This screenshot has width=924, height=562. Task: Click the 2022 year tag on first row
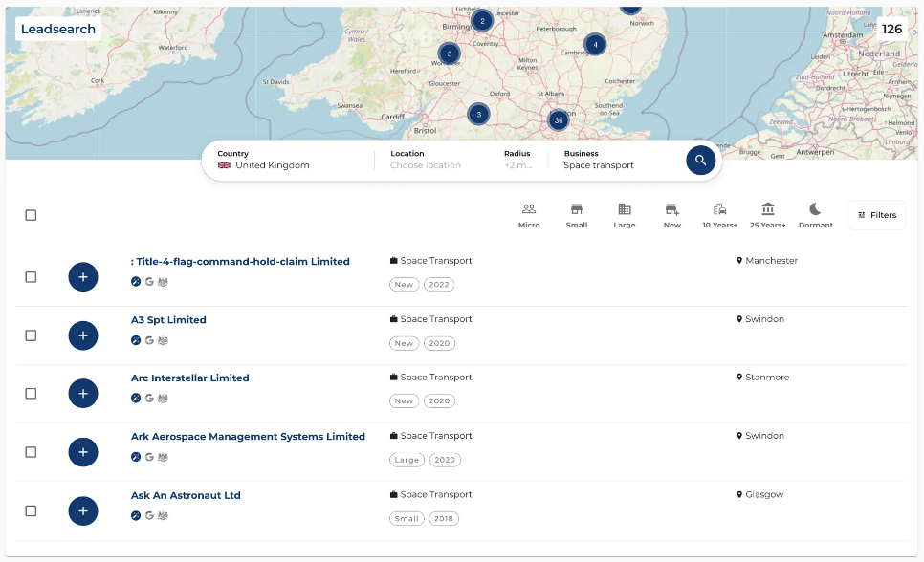(x=439, y=285)
